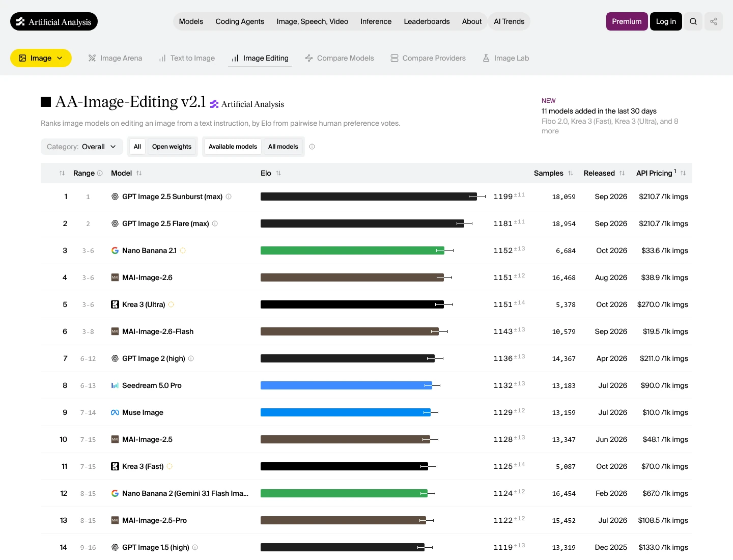733x560 pixels.
Task: Sort by Samples column arrows
Action: 571,173
